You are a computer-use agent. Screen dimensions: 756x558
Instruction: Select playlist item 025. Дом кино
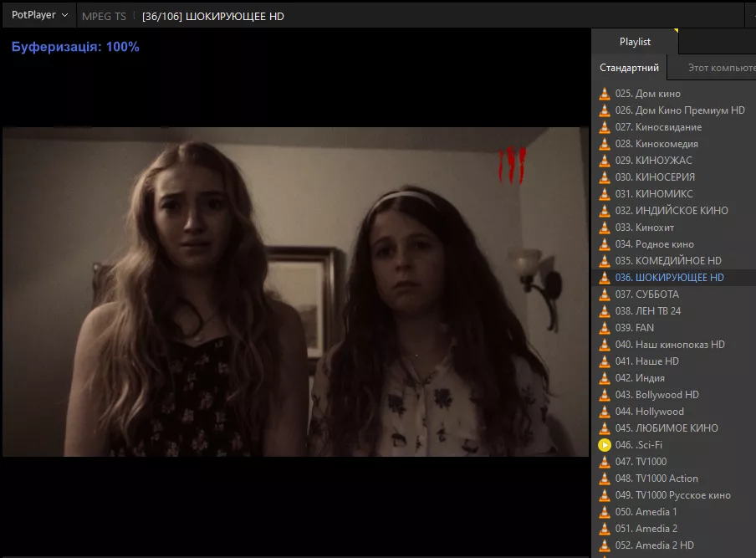tap(674, 94)
